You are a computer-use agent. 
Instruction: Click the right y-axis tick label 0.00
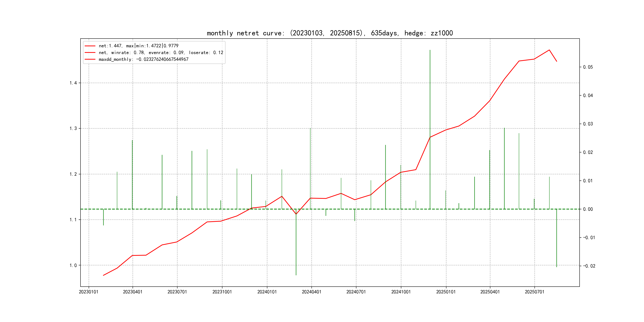[588, 209]
